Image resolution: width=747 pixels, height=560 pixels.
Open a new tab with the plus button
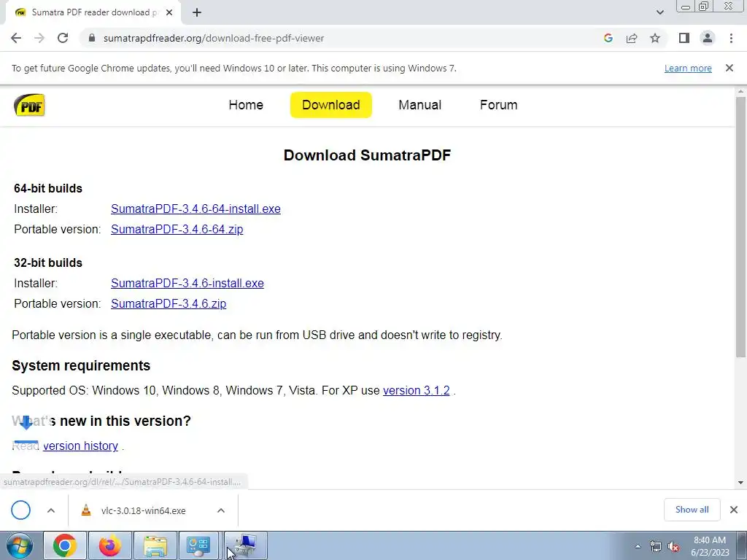pyautogui.click(x=197, y=12)
